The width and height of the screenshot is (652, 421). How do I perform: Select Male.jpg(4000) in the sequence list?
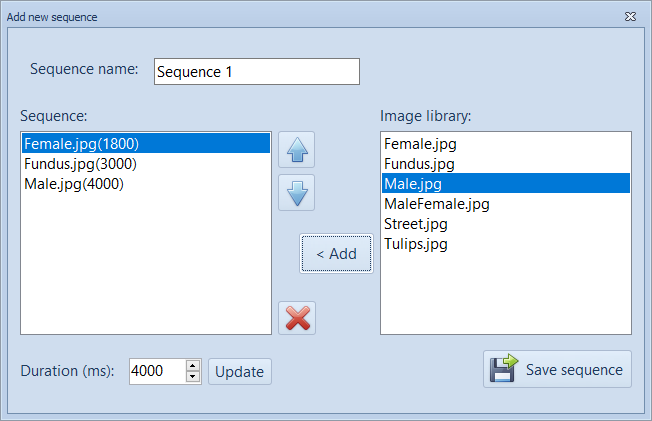[73, 183]
